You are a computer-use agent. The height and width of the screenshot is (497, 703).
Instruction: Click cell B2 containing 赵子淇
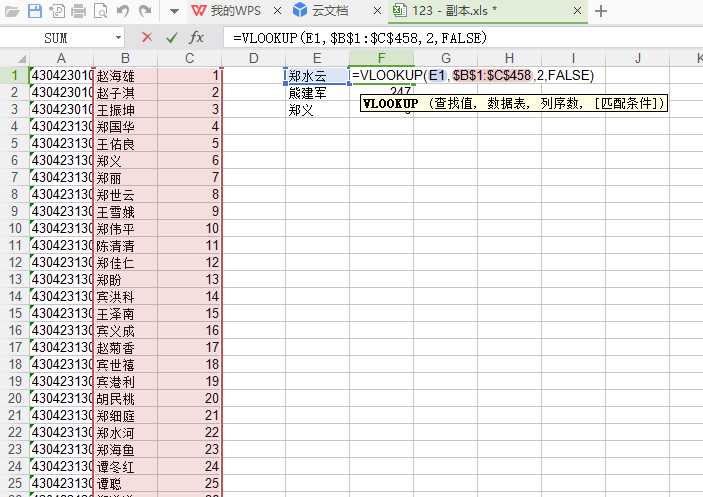(126, 93)
